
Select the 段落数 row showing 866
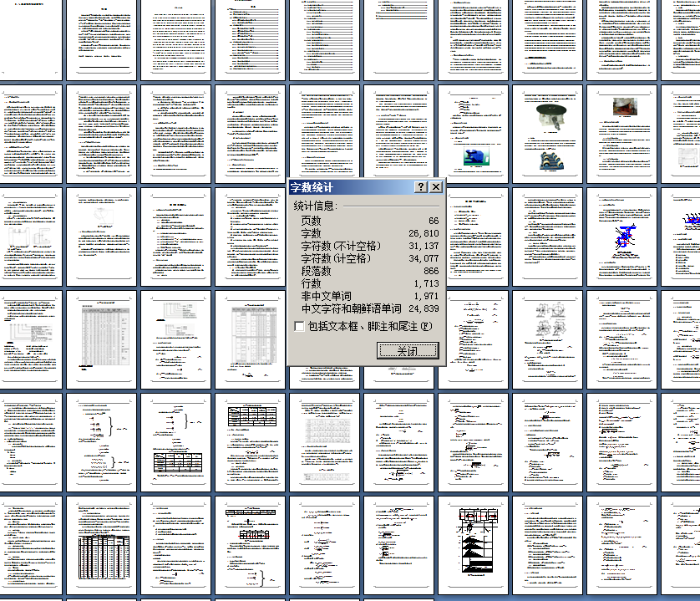[x=370, y=271]
